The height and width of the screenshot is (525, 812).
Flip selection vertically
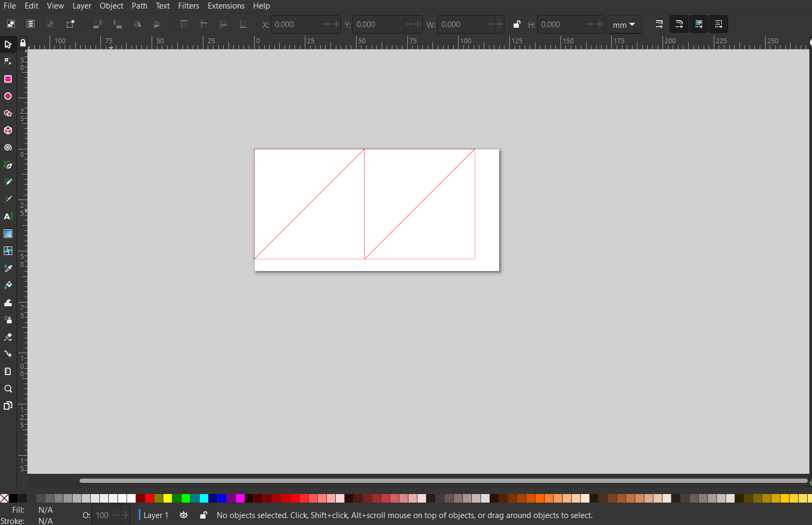tap(157, 24)
